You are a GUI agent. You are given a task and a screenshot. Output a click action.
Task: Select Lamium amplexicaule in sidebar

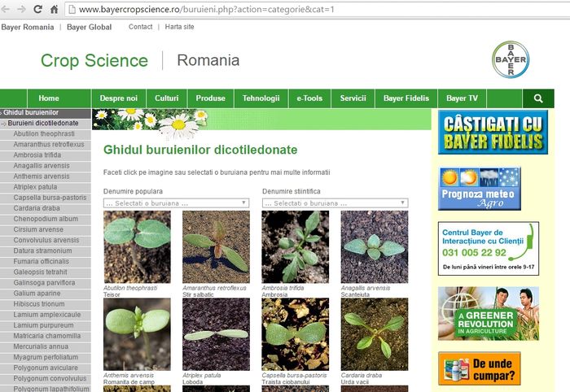pyautogui.click(x=46, y=315)
